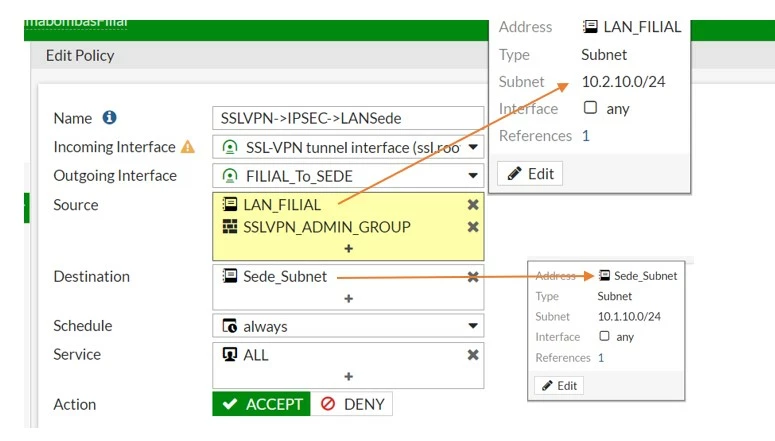Screen dimensions: 775x441
Task: Add another Destination entry with plus
Action: click(x=348, y=299)
